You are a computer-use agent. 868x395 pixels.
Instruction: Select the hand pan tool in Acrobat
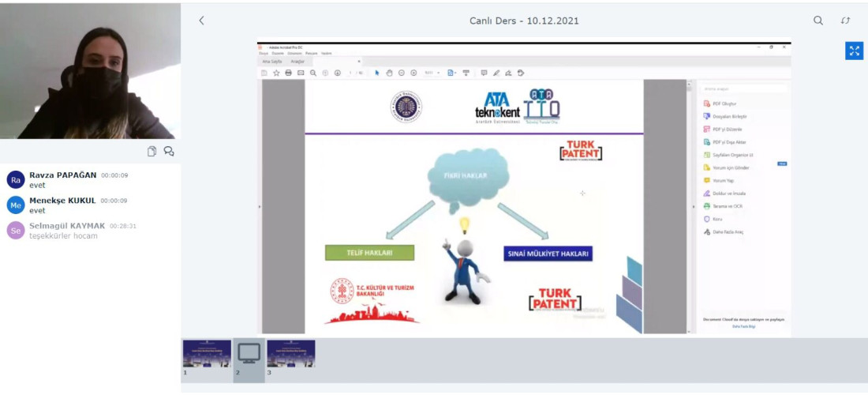coord(390,73)
